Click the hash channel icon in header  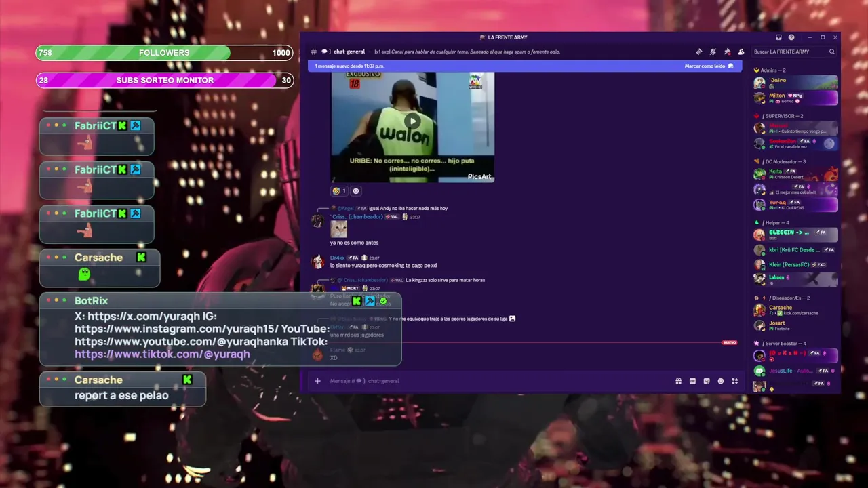pyautogui.click(x=313, y=52)
